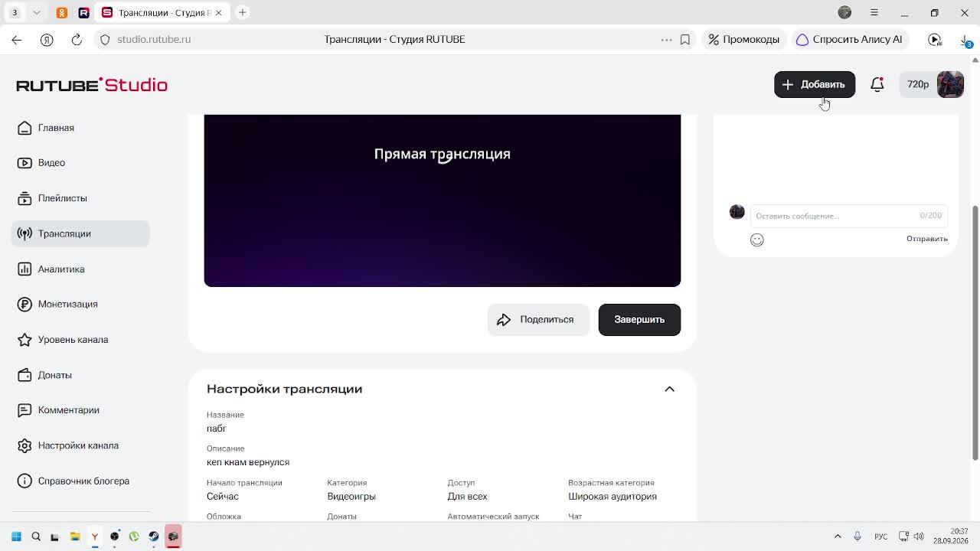Collapse Настройки трансляции section
980x551 pixels.
[669, 389]
